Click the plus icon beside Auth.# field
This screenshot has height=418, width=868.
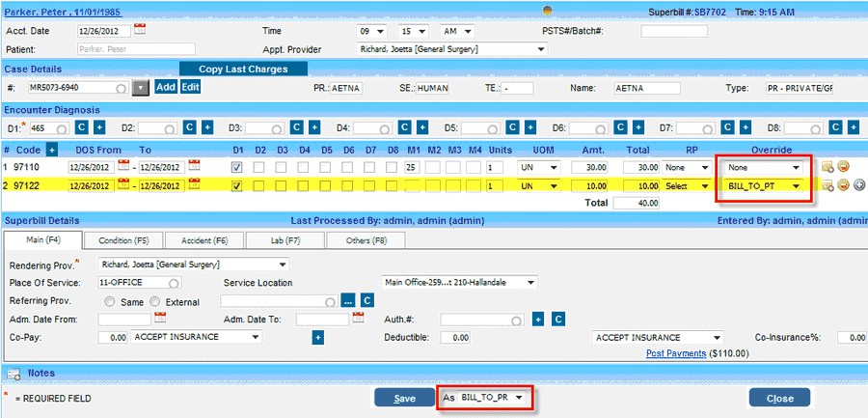click(538, 319)
